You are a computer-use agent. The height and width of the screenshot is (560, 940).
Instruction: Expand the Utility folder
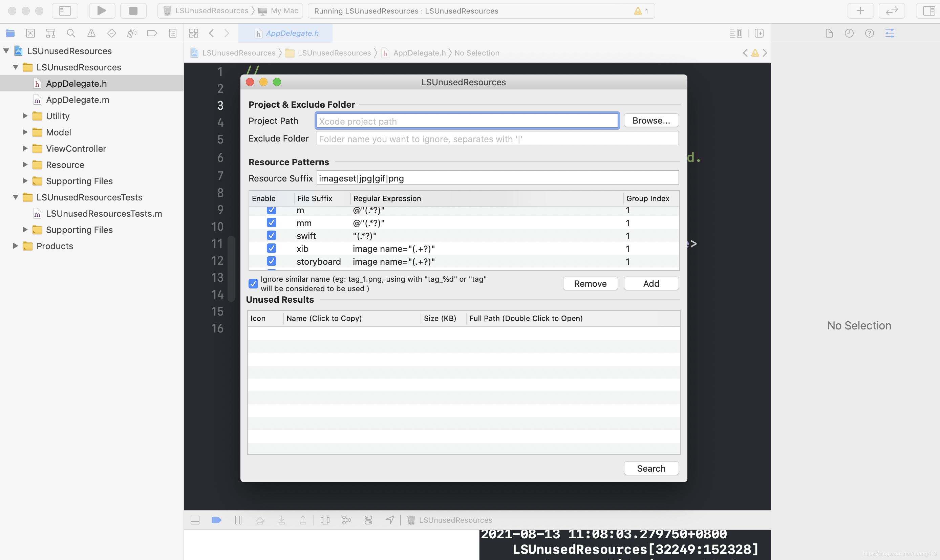pos(25,116)
